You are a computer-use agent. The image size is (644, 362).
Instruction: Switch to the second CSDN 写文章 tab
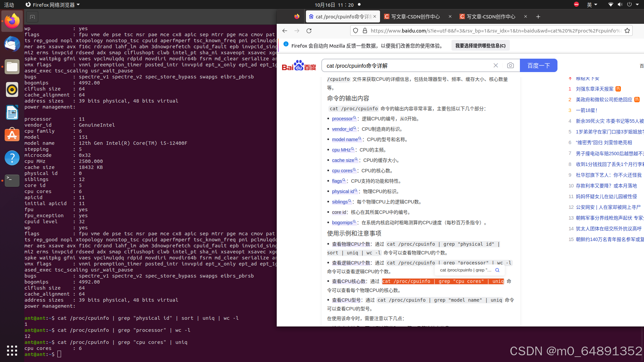pos(491,17)
